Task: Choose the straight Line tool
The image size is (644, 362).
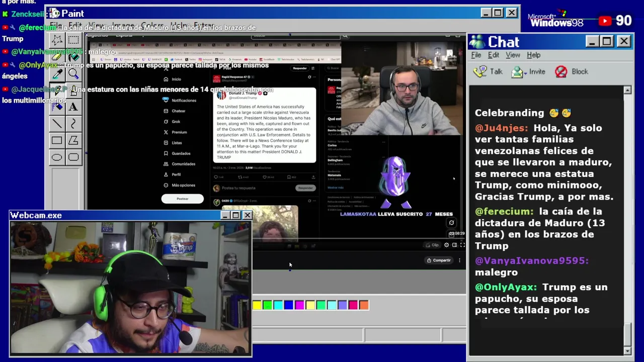Action: point(57,124)
